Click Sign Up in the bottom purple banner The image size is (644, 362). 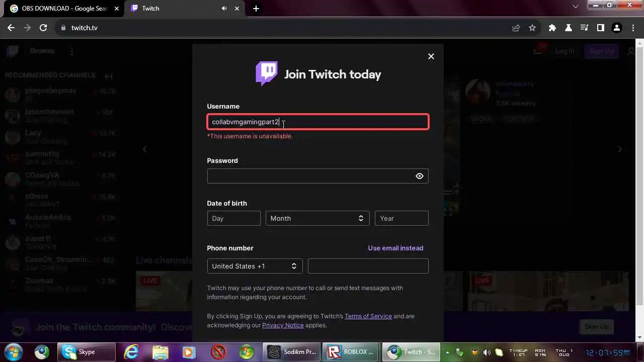click(x=597, y=326)
